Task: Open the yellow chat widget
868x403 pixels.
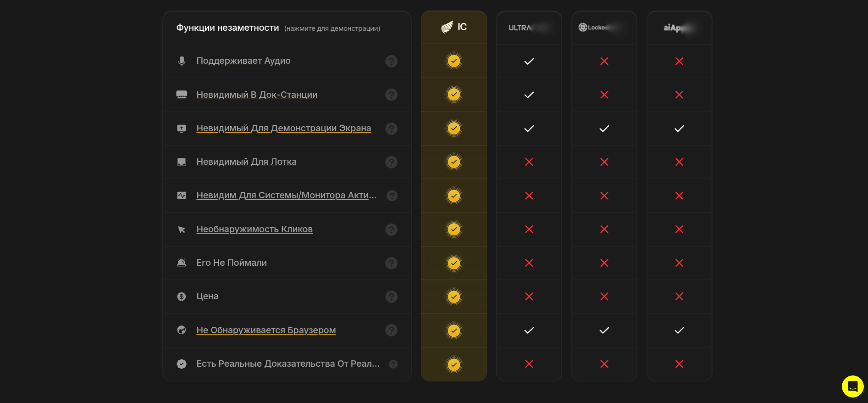Action: pos(852,386)
